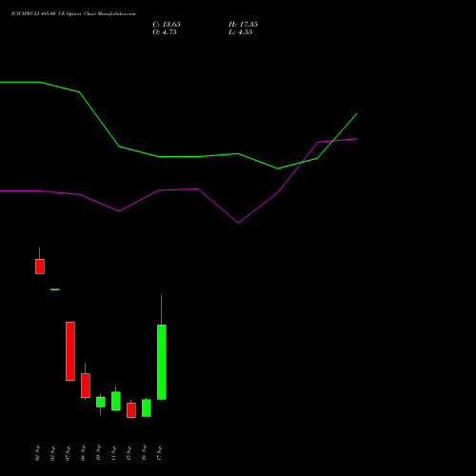Select the flat green dash candle

[x=55, y=289]
